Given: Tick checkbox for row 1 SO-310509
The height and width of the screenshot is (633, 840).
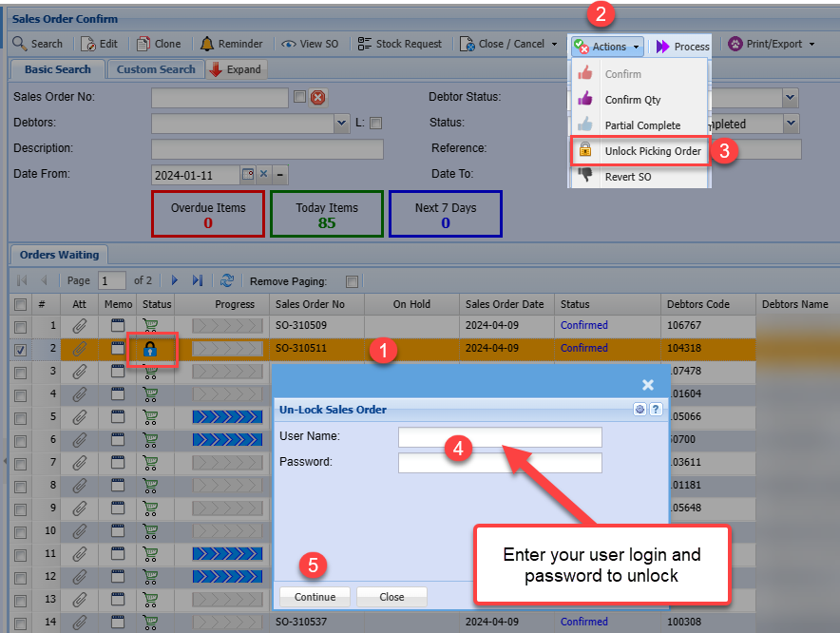Looking at the screenshot, I should 20,327.
